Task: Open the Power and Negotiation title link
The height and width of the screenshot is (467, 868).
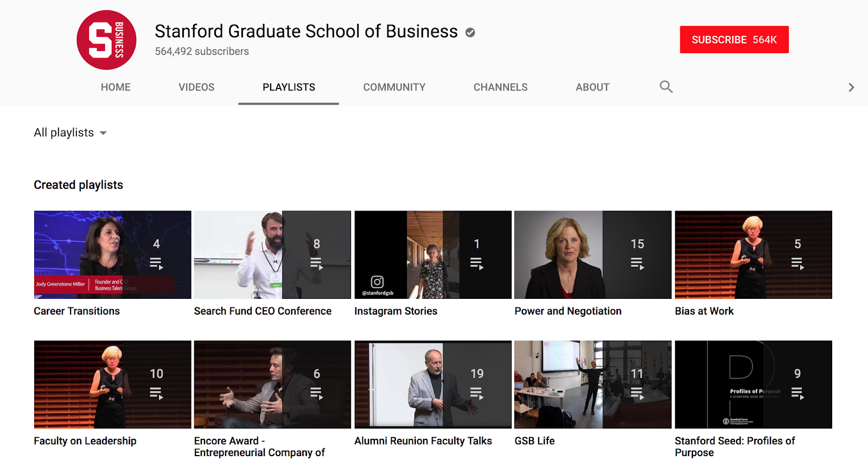Action: point(568,311)
